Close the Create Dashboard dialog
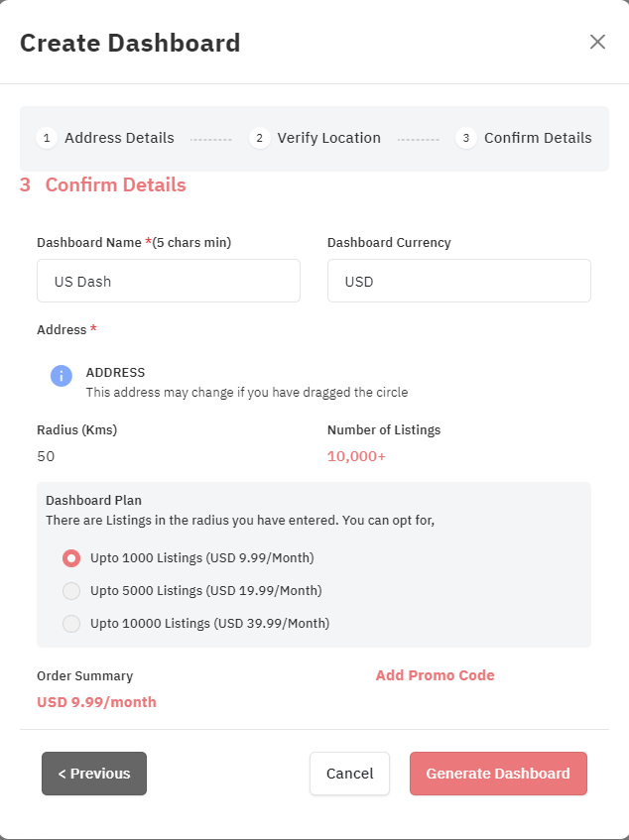 point(597,42)
